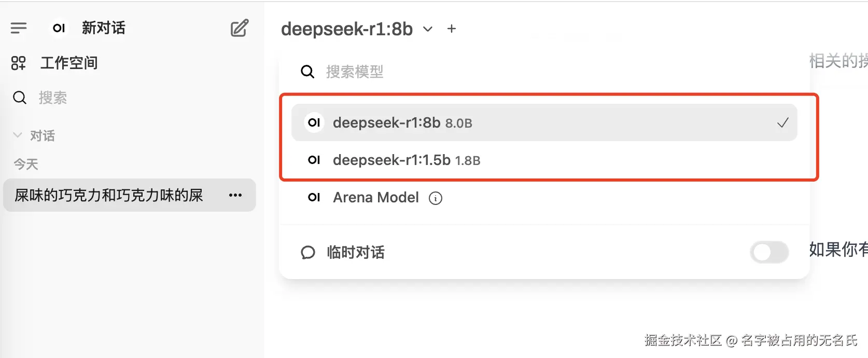Viewport: 868px width, 358px height.
Task: Enable the 临时对话 temporary chat toggle
Action: [769, 253]
